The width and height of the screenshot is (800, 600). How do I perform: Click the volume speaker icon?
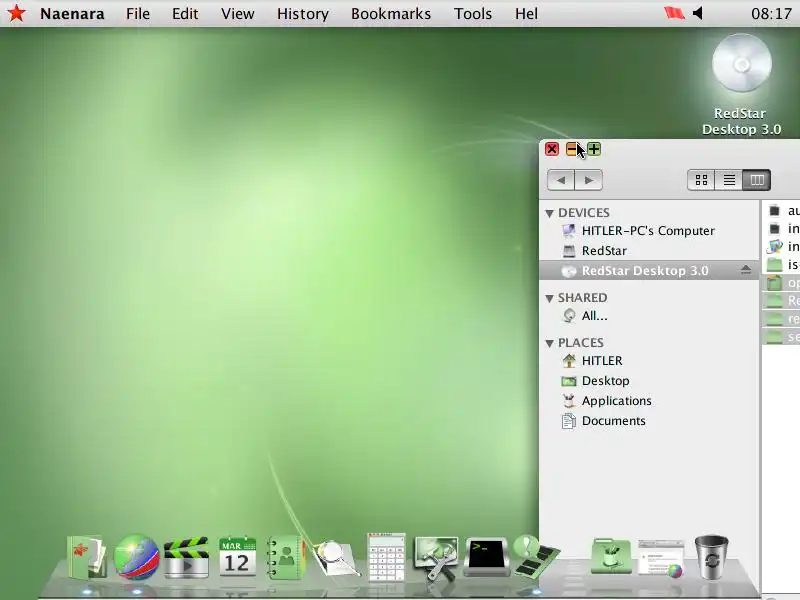tap(698, 13)
